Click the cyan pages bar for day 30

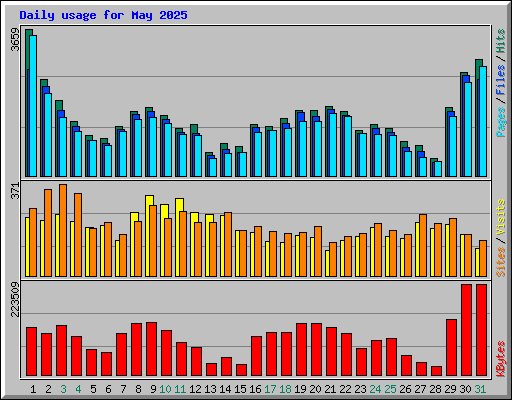[x=468, y=129]
